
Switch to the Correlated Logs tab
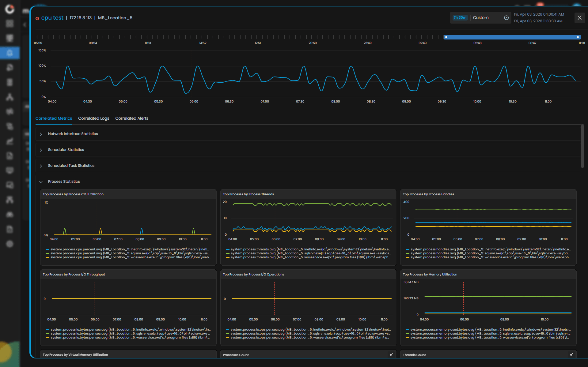coord(93,118)
